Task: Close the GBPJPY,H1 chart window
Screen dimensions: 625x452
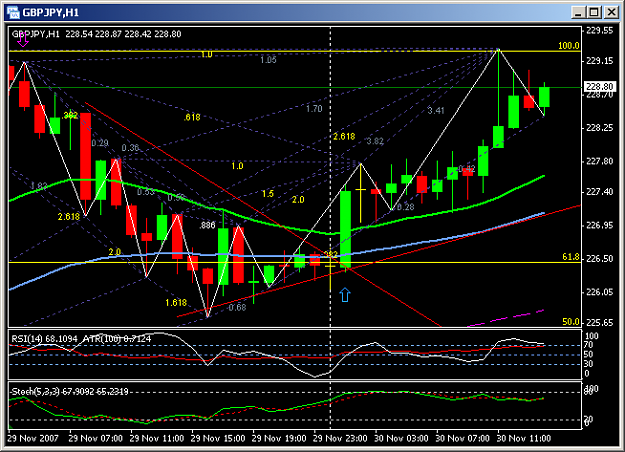Action: click(611, 12)
